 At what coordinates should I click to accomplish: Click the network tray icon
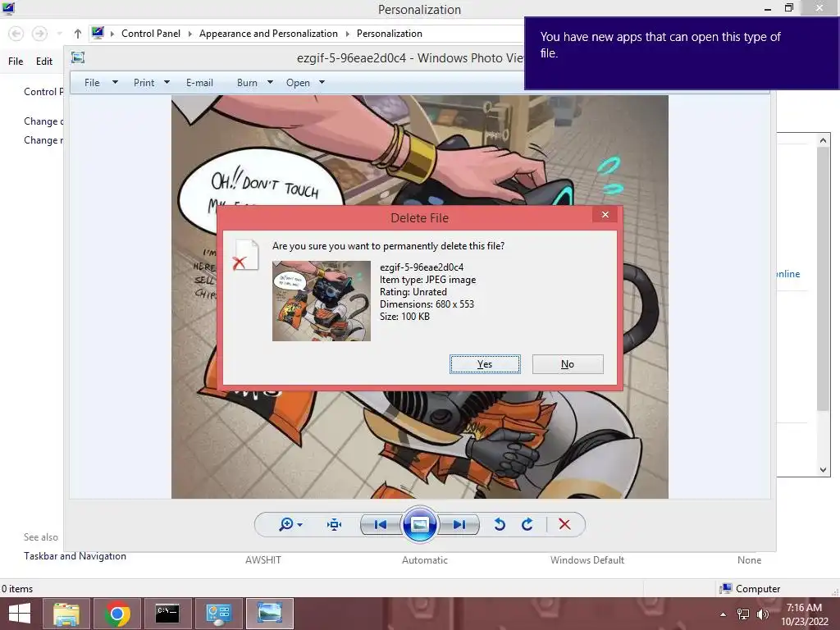tap(743, 614)
